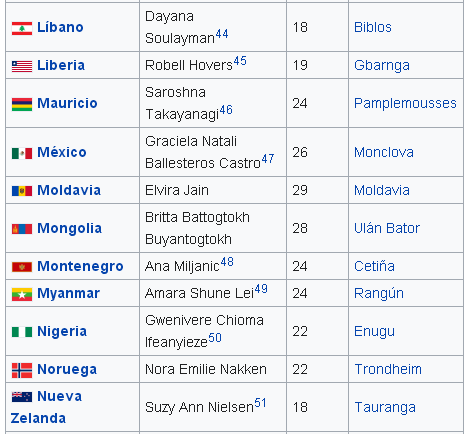Follow the Gbarnga city link
This screenshot has height=434, width=472.
382,65
